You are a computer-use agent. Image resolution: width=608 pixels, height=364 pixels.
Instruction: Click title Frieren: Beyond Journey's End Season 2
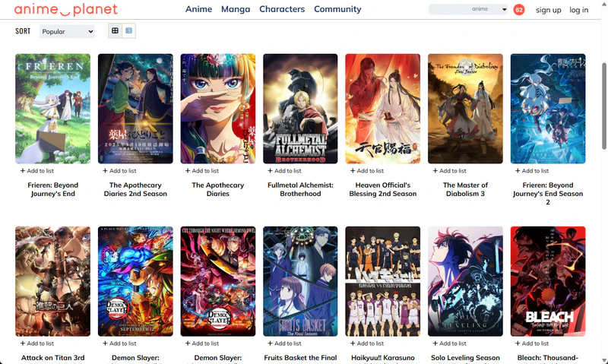click(x=548, y=194)
